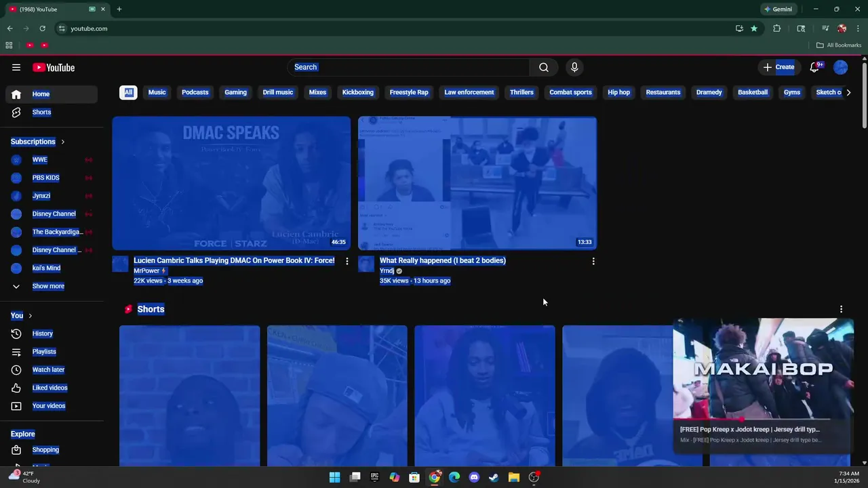Select the Law enforcement chip

click(469, 92)
